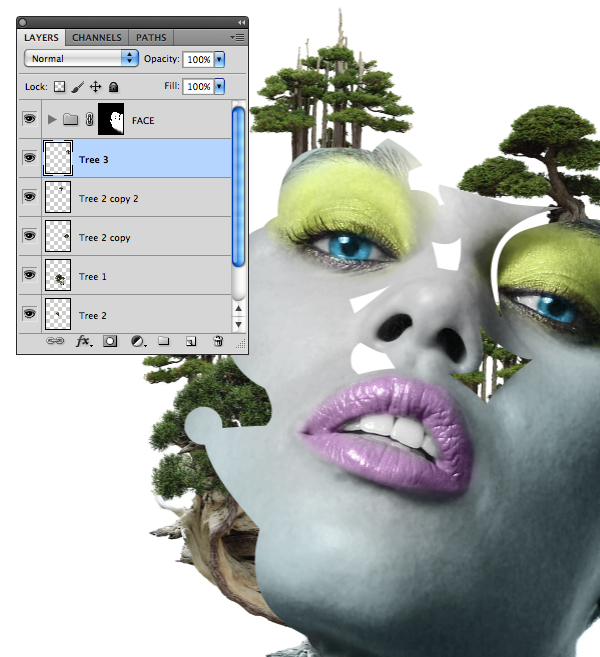Click the FACE group folder icon
Viewport: 600px width, 657px height.
(70, 120)
